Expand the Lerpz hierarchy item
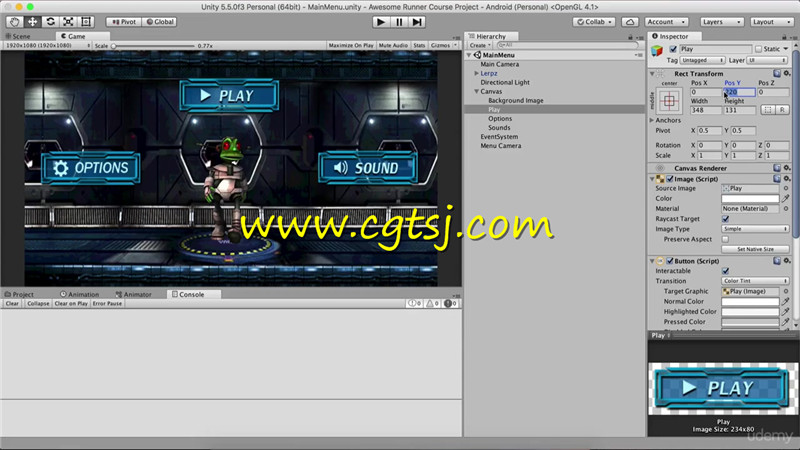This screenshot has height=450, width=800. tap(477, 73)
